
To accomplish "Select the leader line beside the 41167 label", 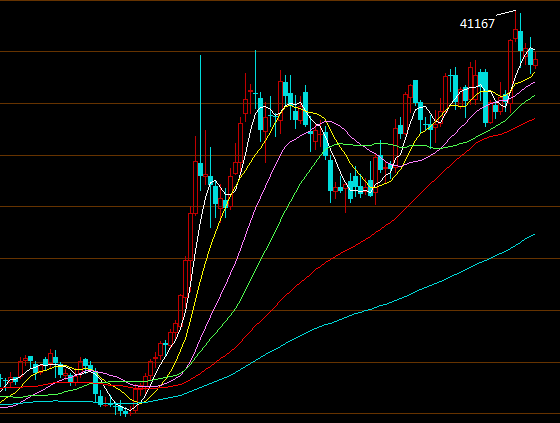I will pos(506,13).
